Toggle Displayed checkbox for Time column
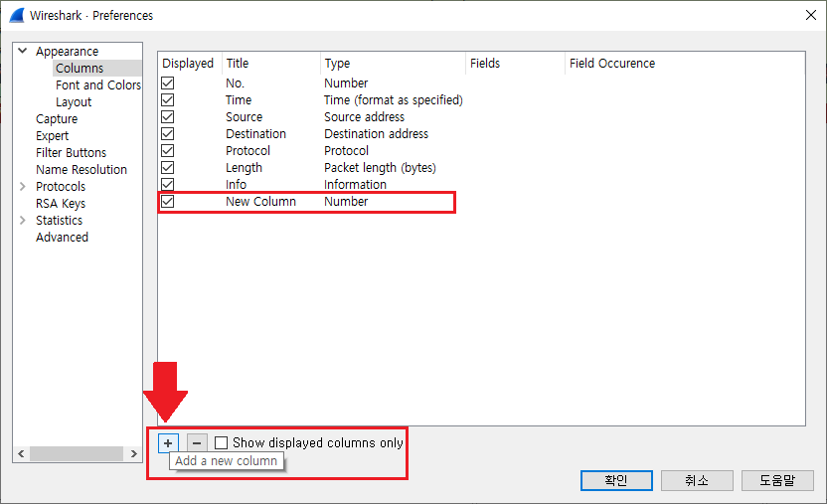Screen dimensions: 827x504 coord(168,100)
